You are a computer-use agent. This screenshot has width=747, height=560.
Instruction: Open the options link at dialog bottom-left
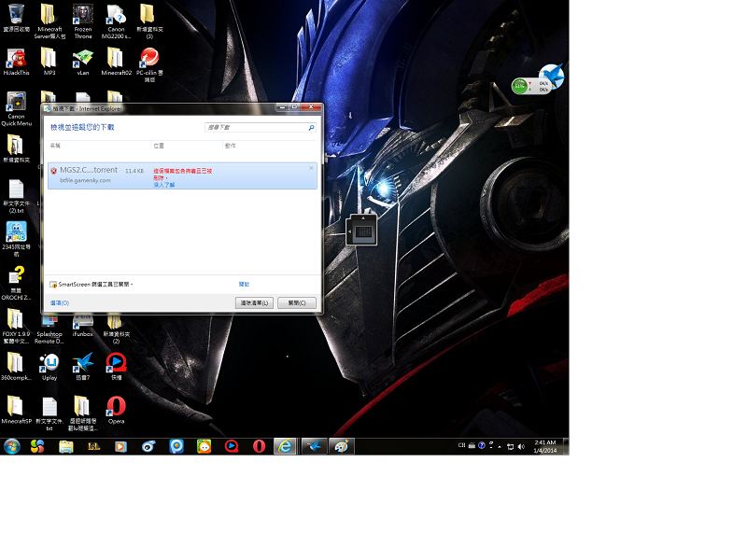click(x=60, y=302)
